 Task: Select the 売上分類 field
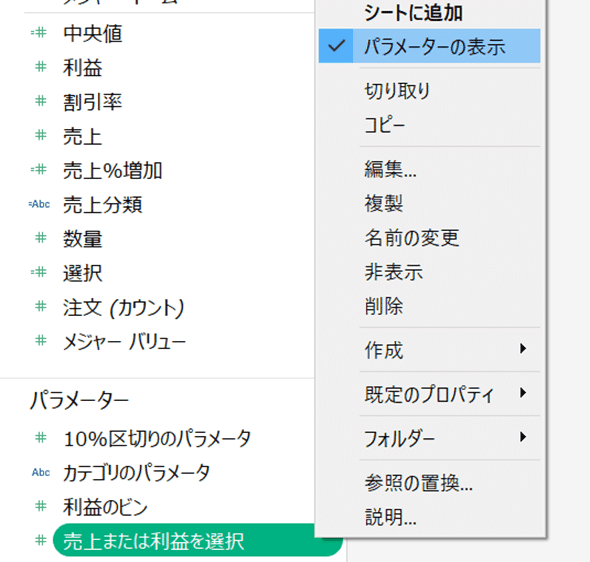coord(102,205)
